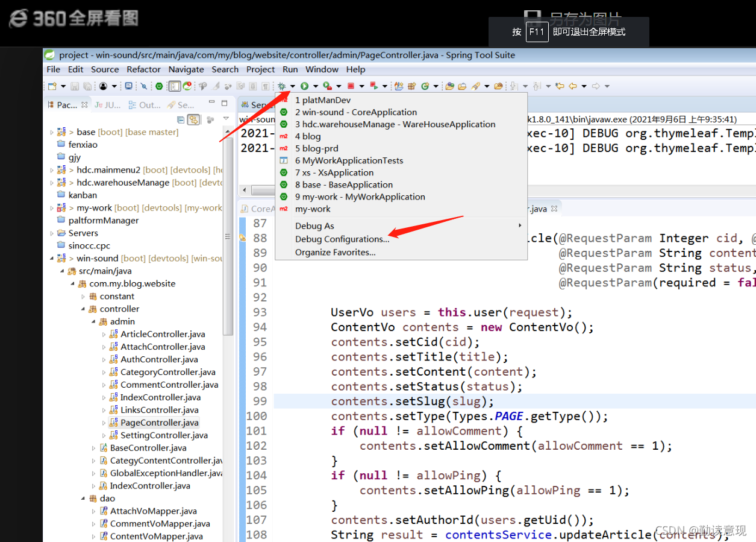Launch 8 base - BaseApplication debug entry

tap(401, 184)
